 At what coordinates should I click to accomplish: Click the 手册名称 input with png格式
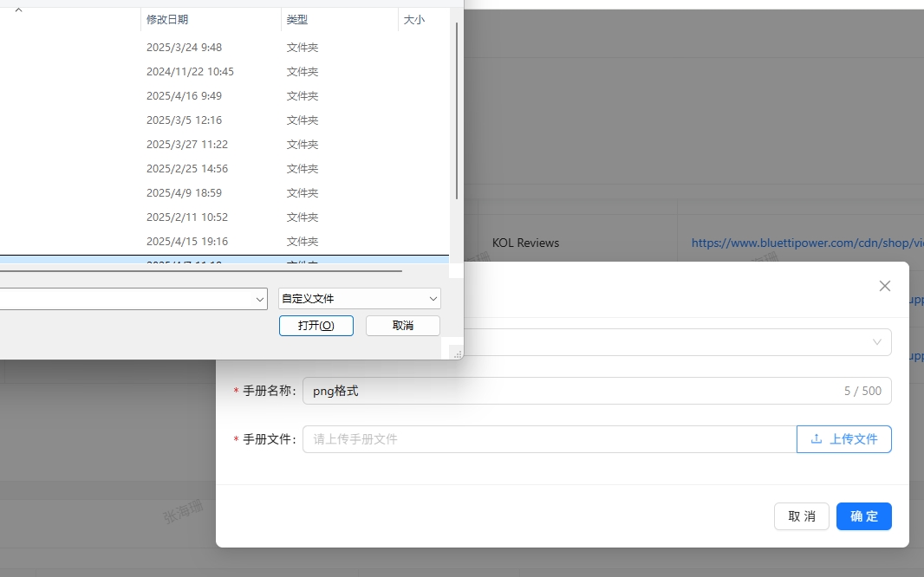click(597, 391)
